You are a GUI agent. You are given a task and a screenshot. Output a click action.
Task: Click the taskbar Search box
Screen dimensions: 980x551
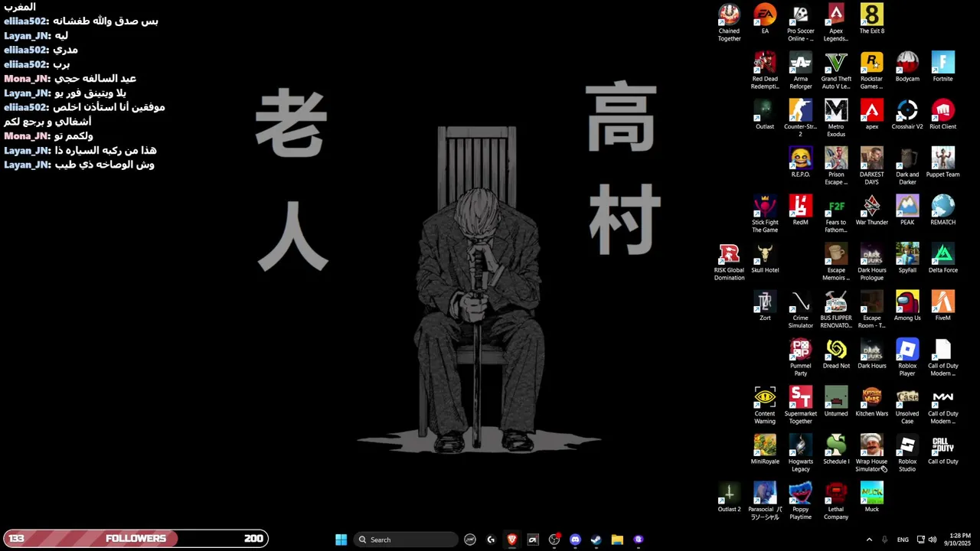click(x=405, y=540)
